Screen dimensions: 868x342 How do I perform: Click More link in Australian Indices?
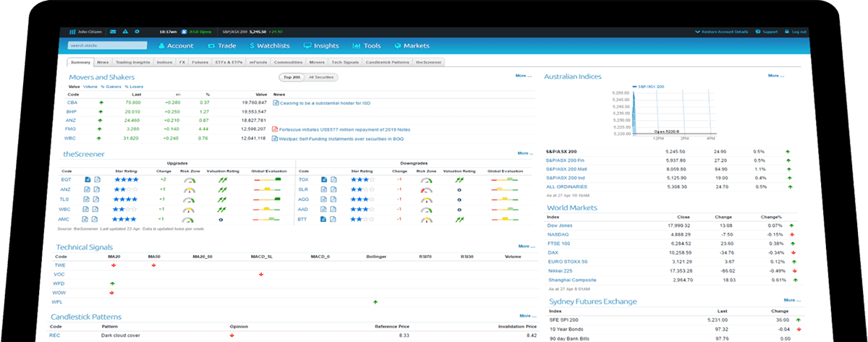(x=775, y=75)
